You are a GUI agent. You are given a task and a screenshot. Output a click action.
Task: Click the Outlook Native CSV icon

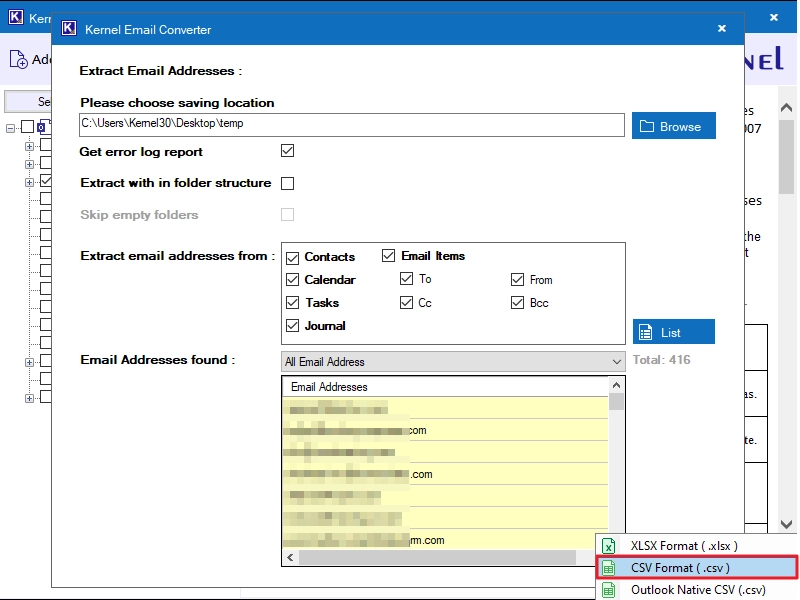coord(608,590)
